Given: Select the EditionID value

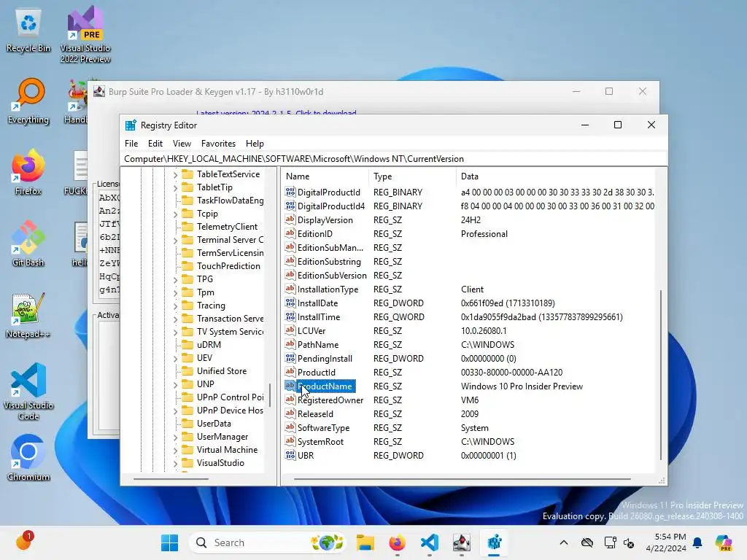Looking at the screenshot, I should [x=315, y=234].
